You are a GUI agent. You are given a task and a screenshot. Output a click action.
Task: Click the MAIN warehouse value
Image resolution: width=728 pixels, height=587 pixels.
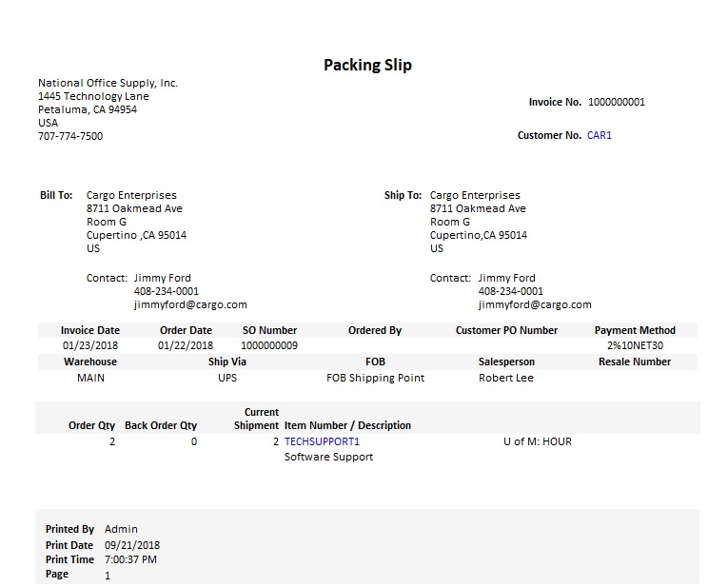(x=90, y=378)
